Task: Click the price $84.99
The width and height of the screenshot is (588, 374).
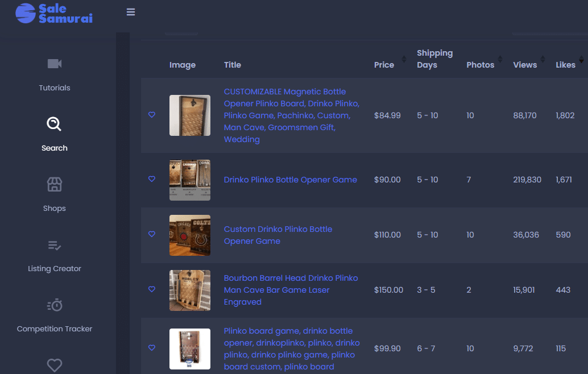Action: coord(387,115)
